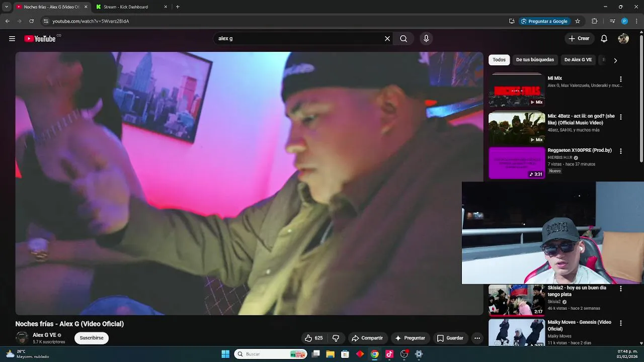Start voice search with the microphone

pyautogui.click(x=426, y=39)
